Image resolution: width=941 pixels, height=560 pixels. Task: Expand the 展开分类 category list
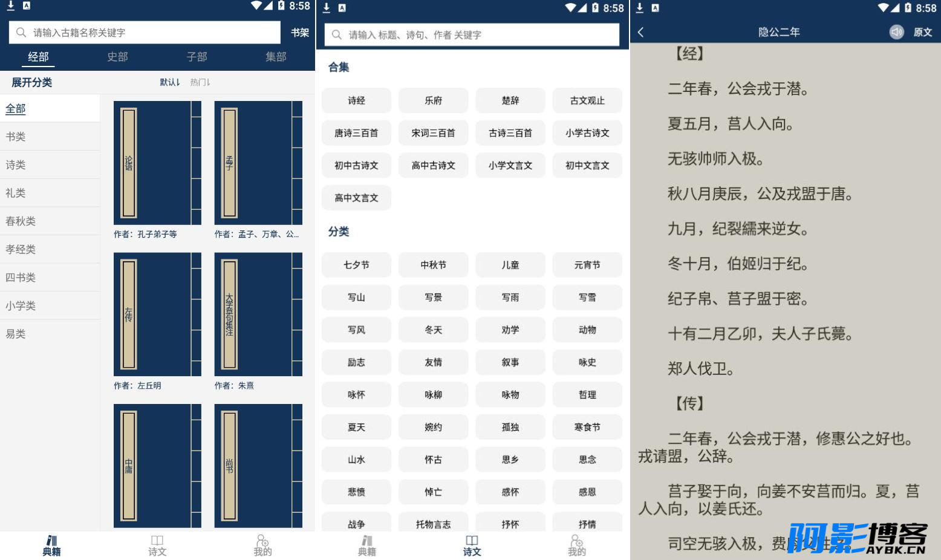coord(32,83)
